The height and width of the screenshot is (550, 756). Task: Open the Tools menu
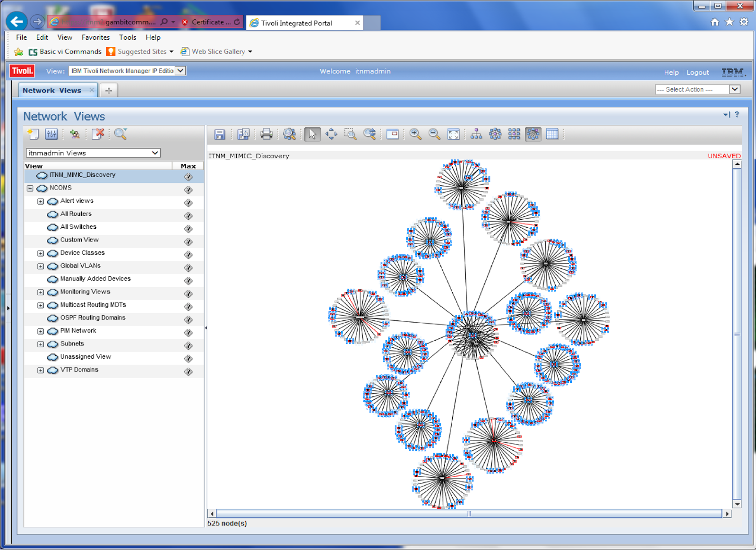[127, 37]
